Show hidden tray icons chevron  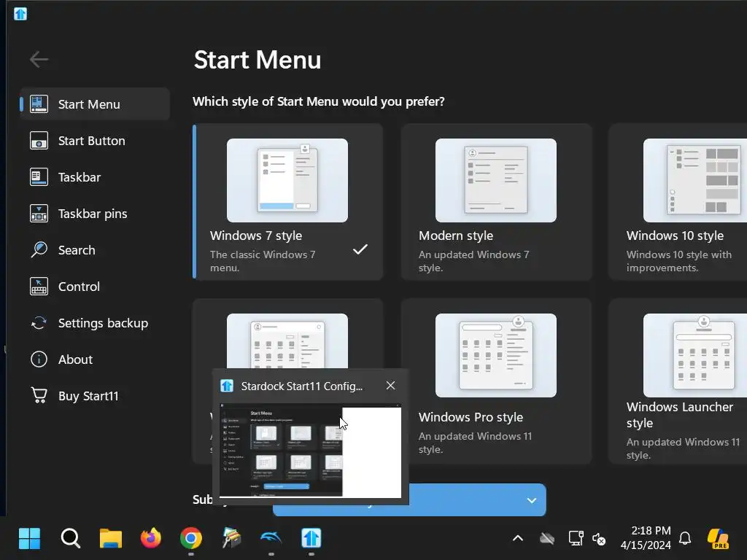(x=518, y=539)
